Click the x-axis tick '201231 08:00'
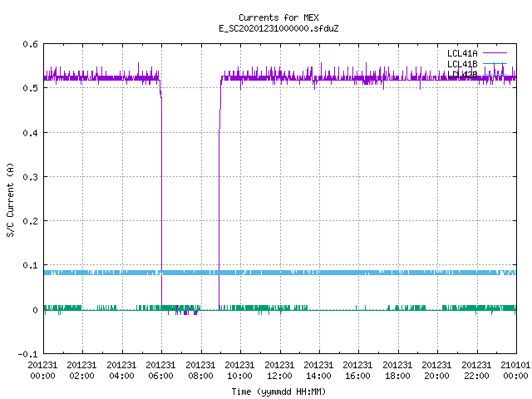 [200, 371]
